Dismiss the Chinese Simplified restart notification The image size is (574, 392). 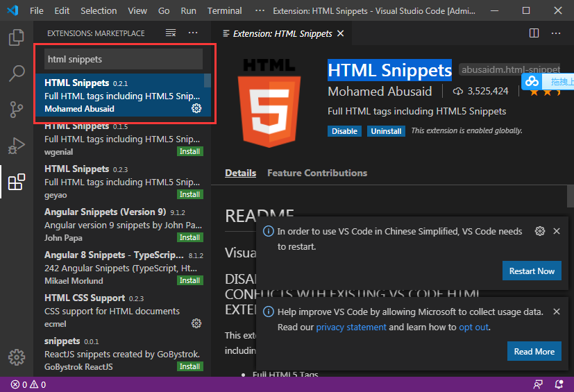[x=557, y=231]
